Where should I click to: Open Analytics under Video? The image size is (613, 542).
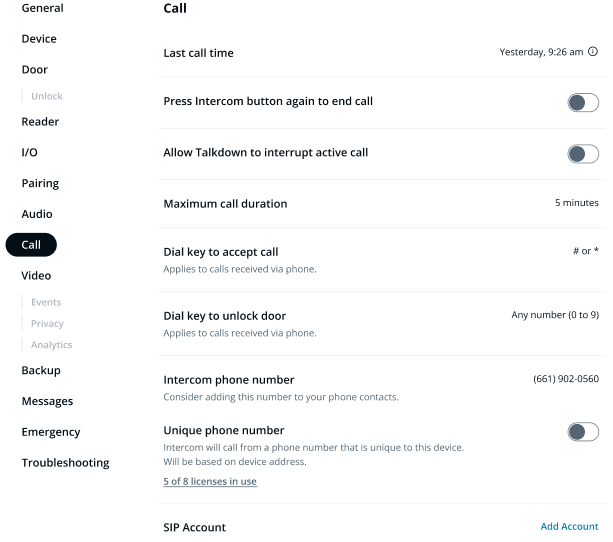tap(51, 345)
